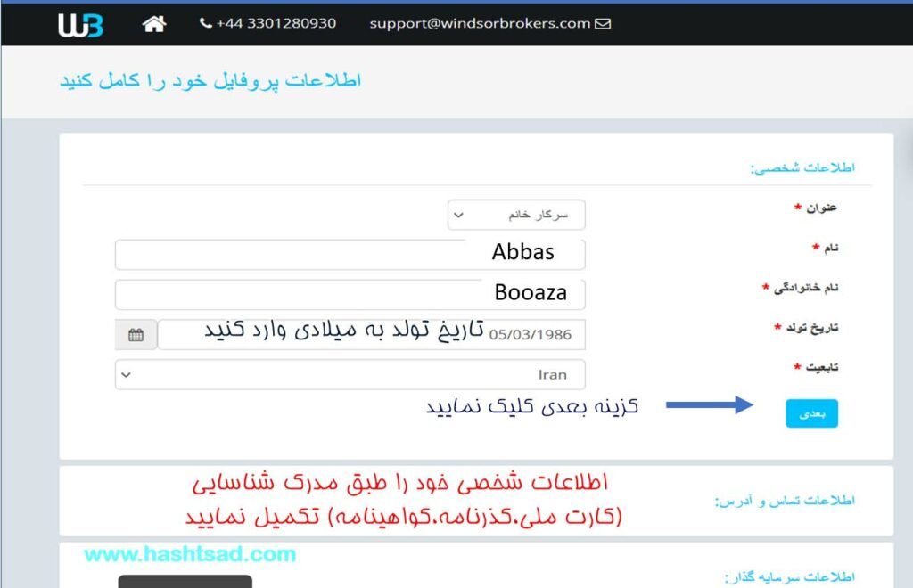Select the last name field containing Booaza

(x=350, y=294)
